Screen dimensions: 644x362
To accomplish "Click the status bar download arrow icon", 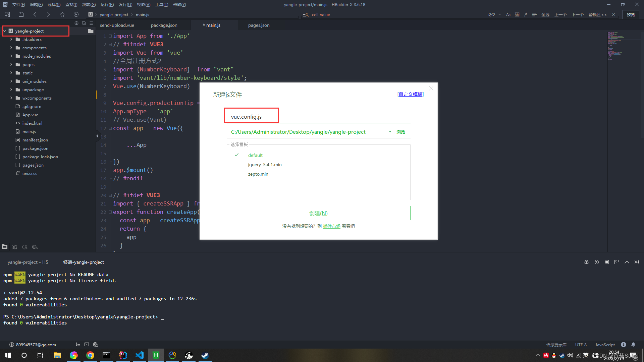I will [623, 345].
